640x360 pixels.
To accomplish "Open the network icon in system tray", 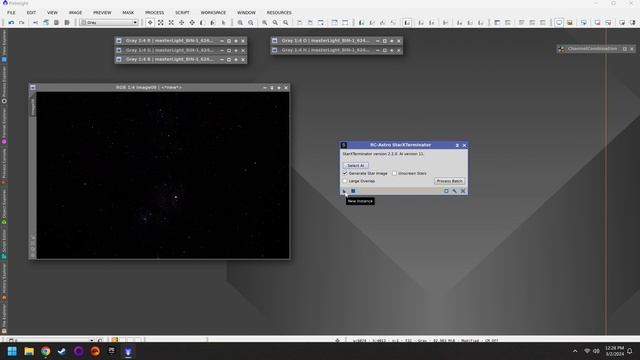I will tap(587, 351).
